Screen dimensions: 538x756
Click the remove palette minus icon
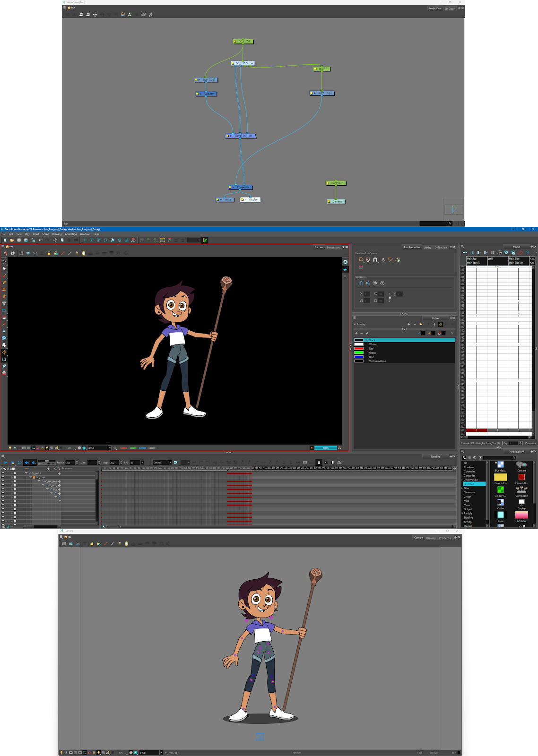pos(415,324)
